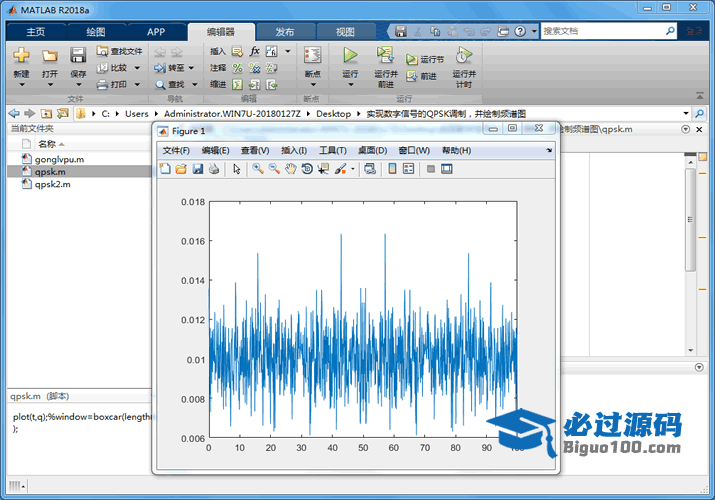Click the Data Cursor tool
The image size is (715, 500).
pos(322,169)
